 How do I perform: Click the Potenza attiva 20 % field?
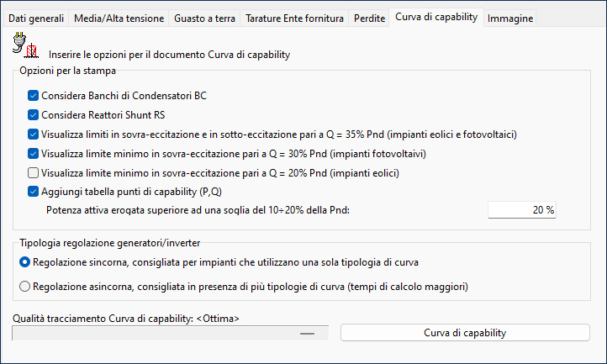pos(522,210)
